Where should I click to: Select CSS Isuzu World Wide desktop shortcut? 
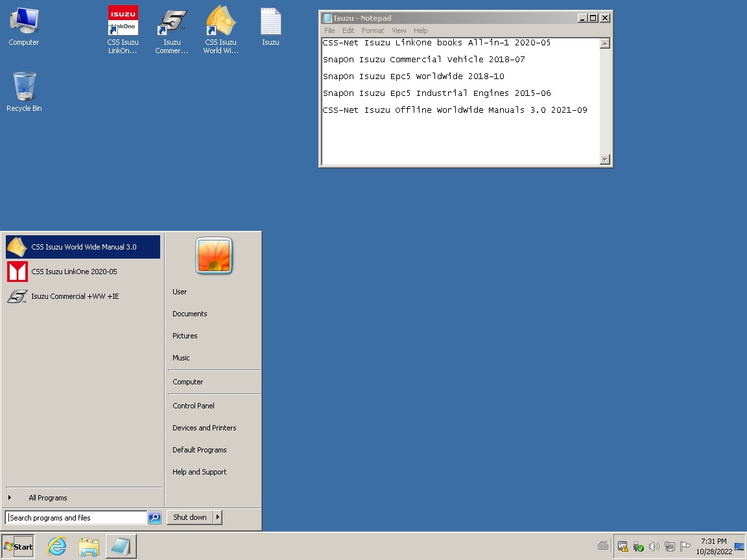coord(220,30)
